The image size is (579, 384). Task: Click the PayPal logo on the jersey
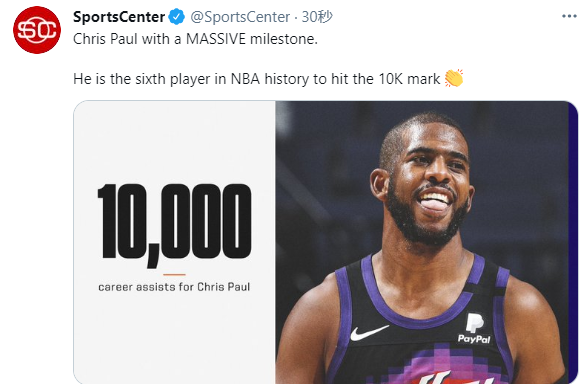pos(474,328)
